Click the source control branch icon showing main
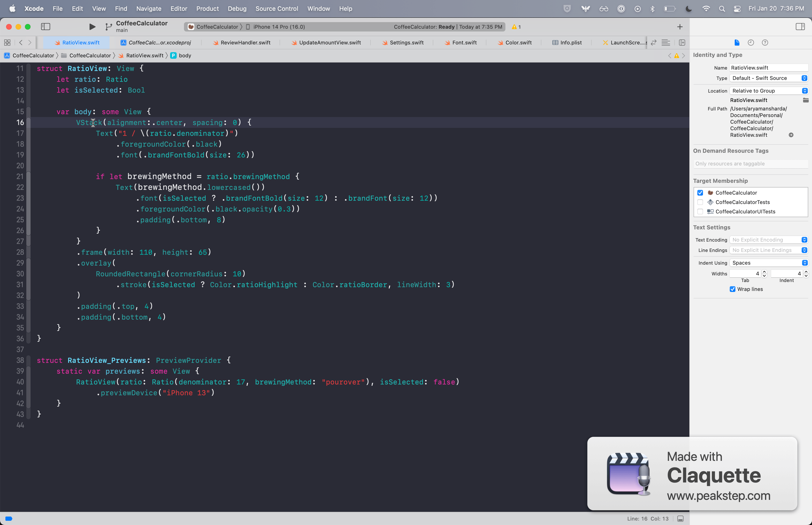812x525 pixels. tap(108, 26)
